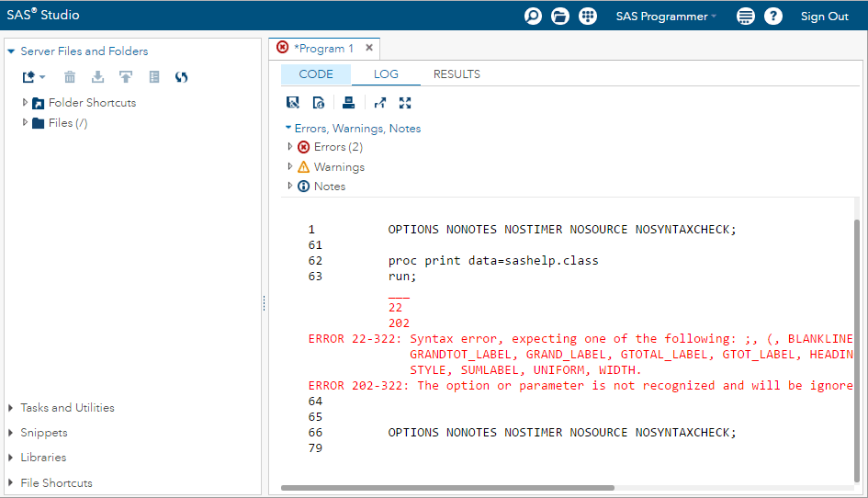Print the log using printer icon
868x498 pixels.
coord(348,103)
